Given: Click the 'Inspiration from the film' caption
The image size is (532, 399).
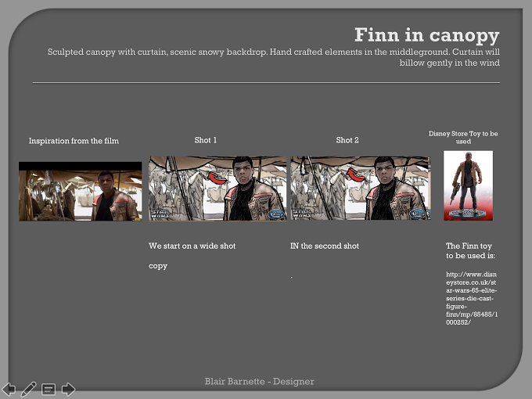Looking at the screenshot, I should pos(74,141).
